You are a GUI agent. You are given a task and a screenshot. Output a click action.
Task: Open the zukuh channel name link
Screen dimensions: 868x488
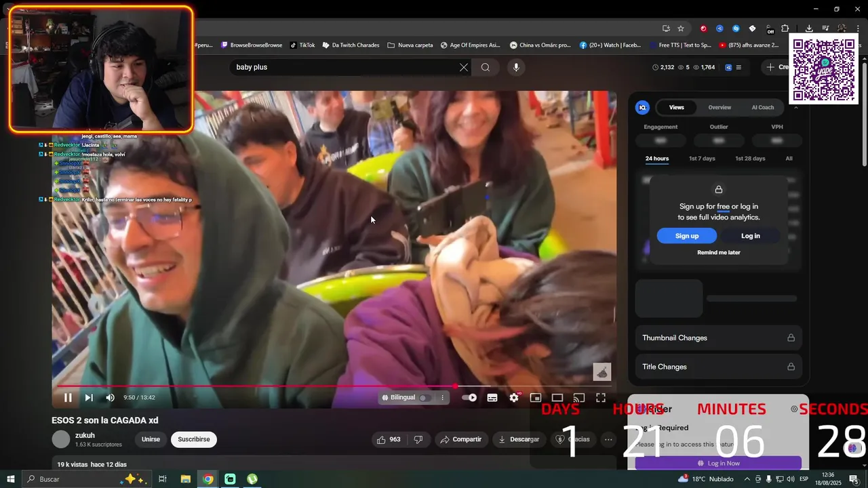pyautogui.click(x=85, y=435)
